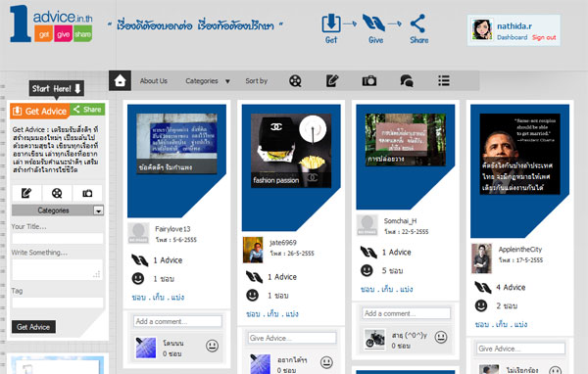This screenshot has height=374, width=588.
Task: Click the Give hands icon in header
Action: coord(373,23)
